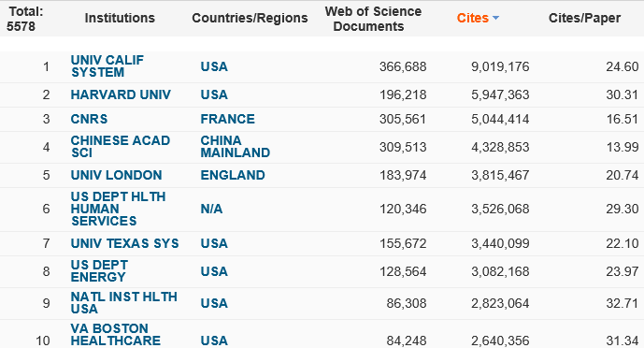Open VA BOSTON HEALTHCARE link
Viewport: 644px width, 348px height.
(x=116, y=335)
